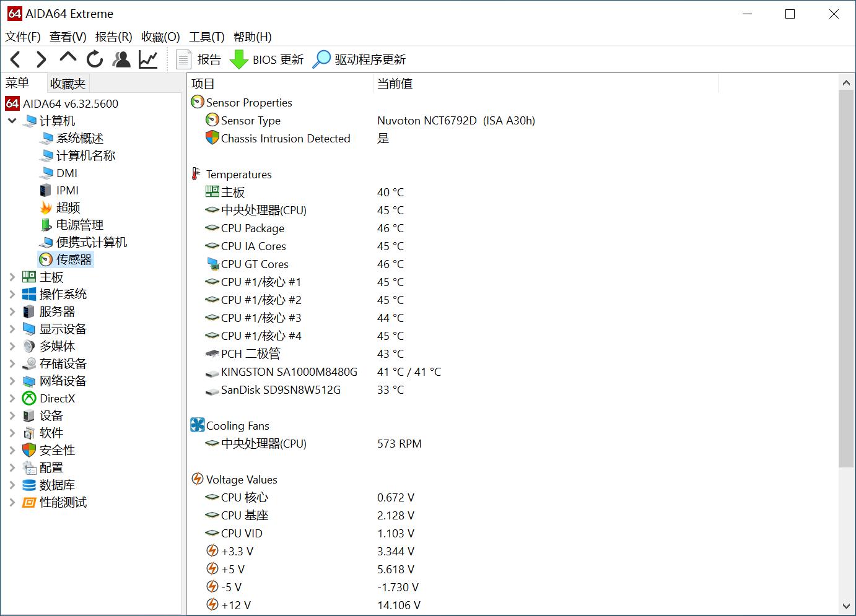Click the 驱动程序更新 magnifier icon
The width and height of the screenshot is (856, 616).
[x=322, y=59]
